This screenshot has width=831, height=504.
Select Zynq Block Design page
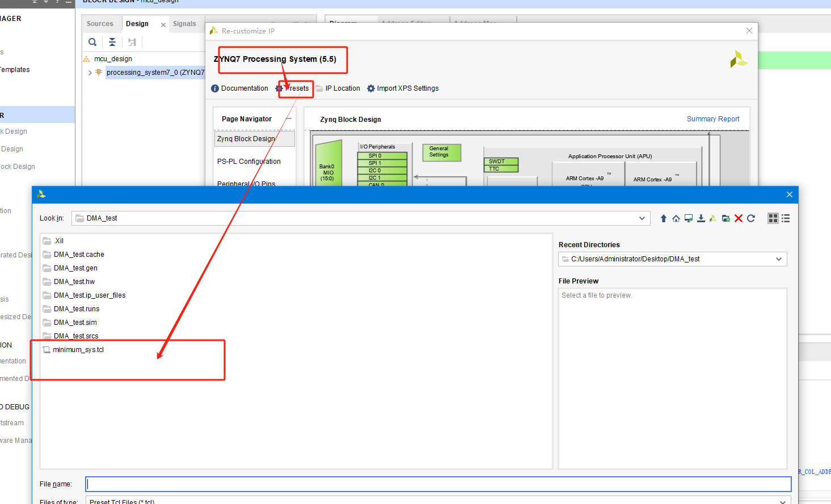point(255,139)
